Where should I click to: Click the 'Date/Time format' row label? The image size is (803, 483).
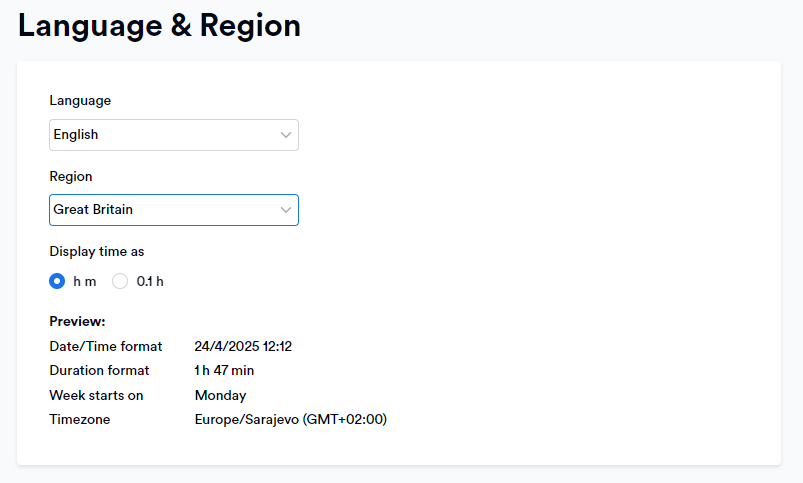tap(105, 346)
